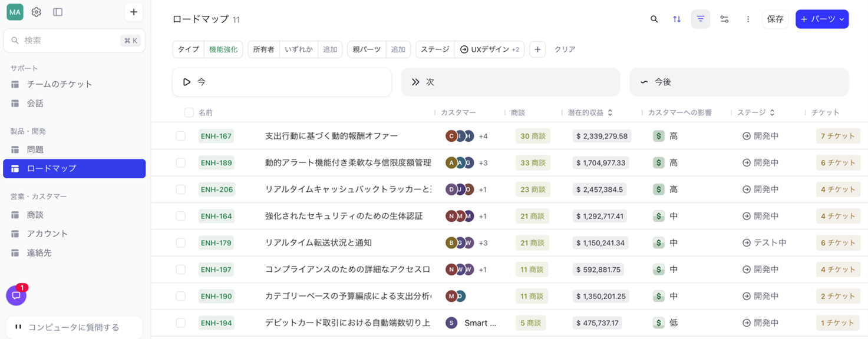Open the ステージ filter UXデザイン dropdown

tap(490, 49)
